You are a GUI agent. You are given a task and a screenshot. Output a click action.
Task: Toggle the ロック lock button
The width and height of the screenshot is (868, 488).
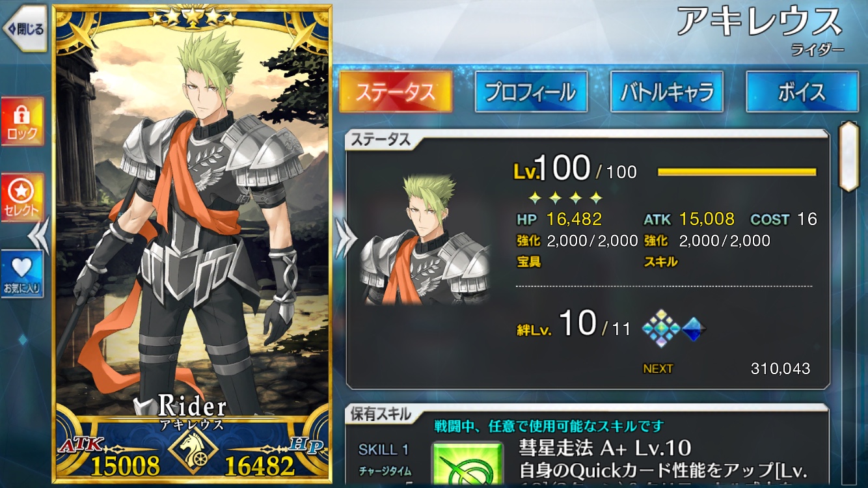[x=22, y=122]
